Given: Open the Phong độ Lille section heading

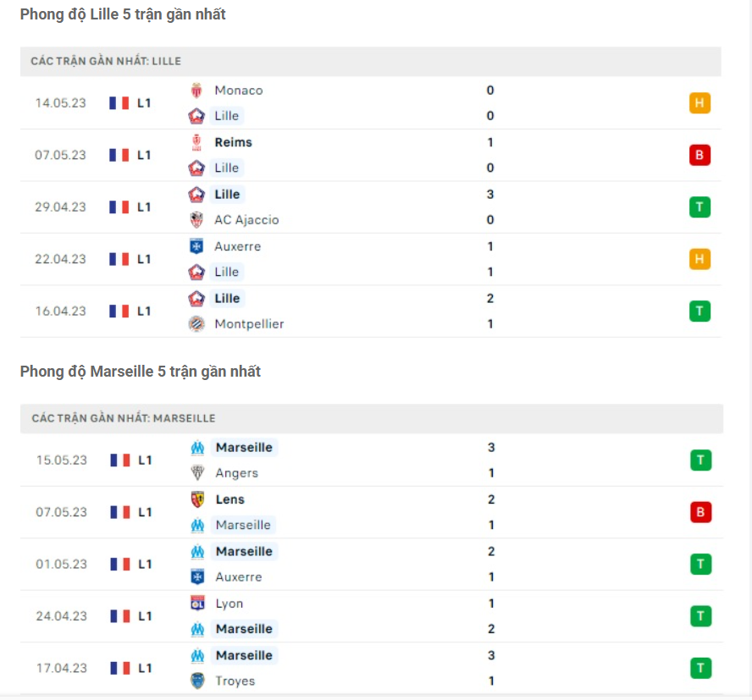Looking at the screenshot, I should click(x=122, y=14).
